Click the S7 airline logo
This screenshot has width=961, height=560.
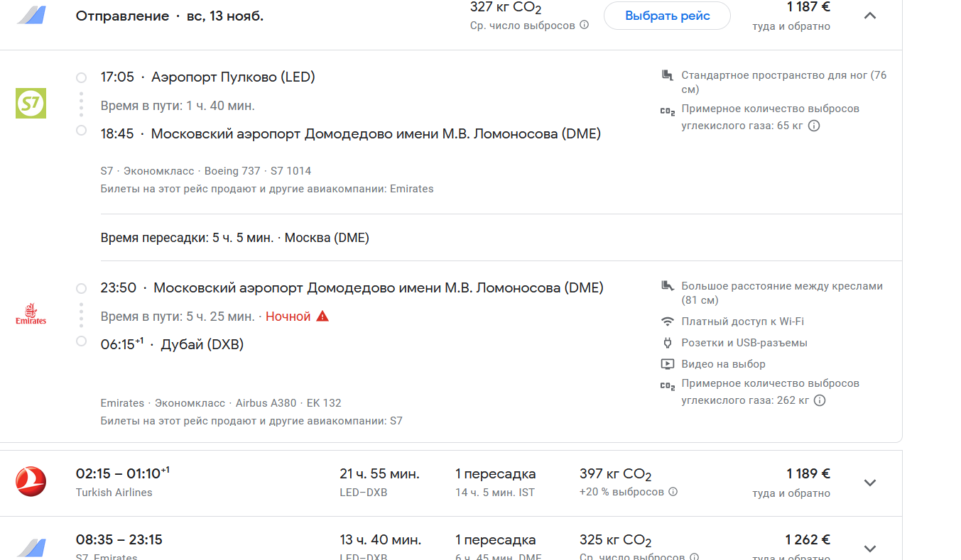point(31,103)
